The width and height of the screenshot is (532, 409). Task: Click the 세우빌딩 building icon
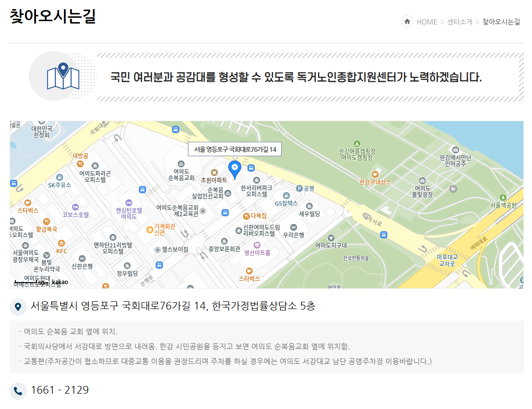click(309, 206)
